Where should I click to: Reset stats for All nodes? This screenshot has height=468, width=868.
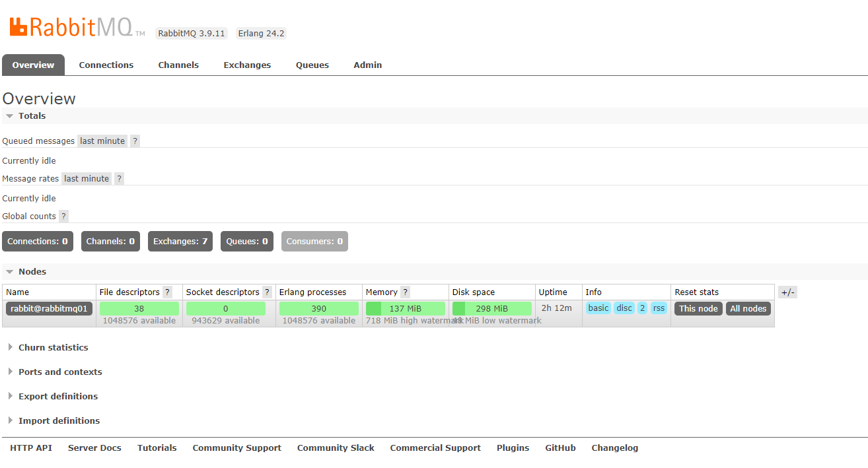(x=748, y=308)
